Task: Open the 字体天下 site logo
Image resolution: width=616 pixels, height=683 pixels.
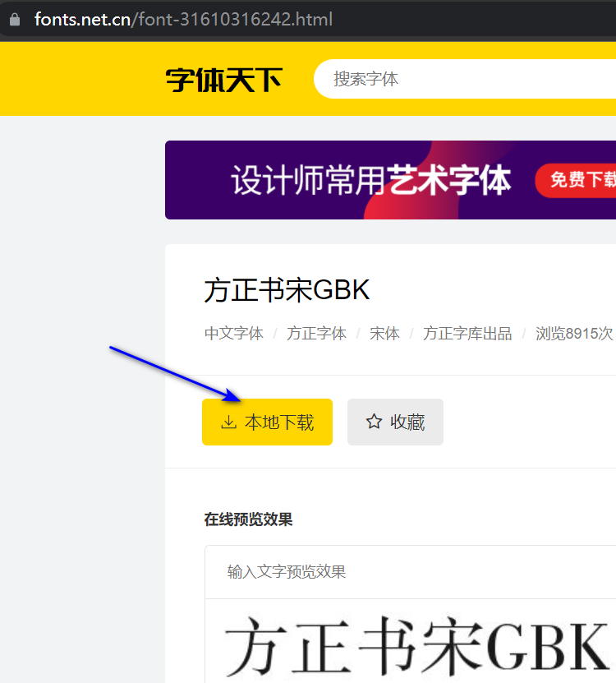Action: tap(224, 80)
